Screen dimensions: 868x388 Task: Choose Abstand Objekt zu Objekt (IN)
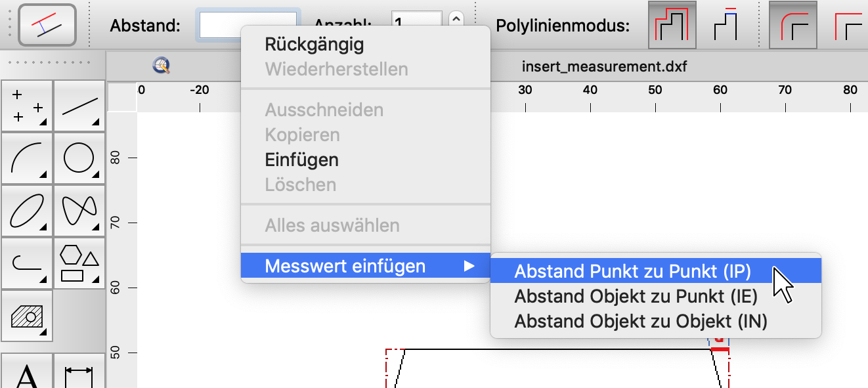[x=641, y=321]
